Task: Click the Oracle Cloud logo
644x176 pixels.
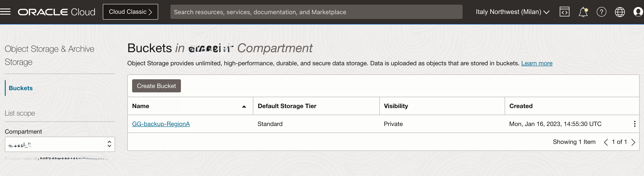Action: point(56,12)
